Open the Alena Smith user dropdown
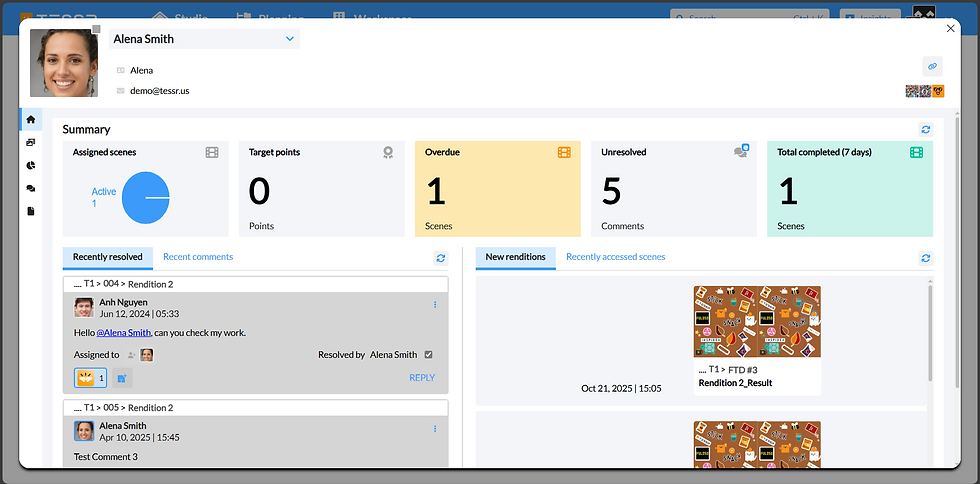The width and height of the screenshot is (980, 484). (204, 39)
